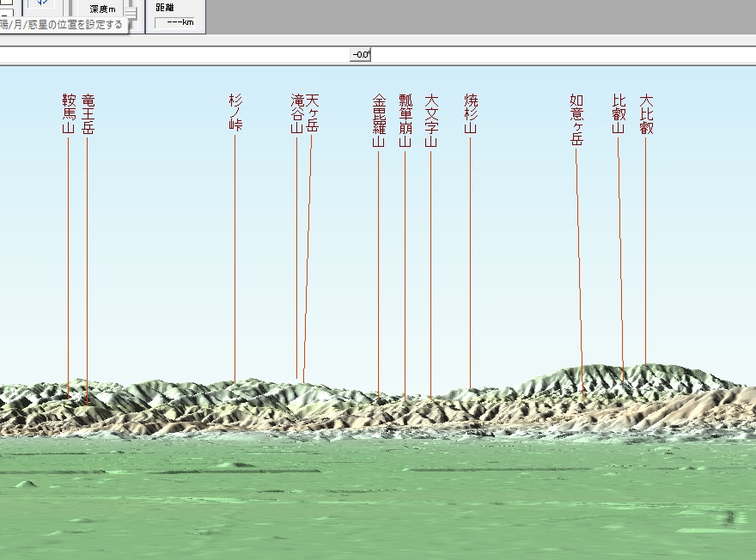This screenshot has width=756, height=560.
Task: Select the 大文字山 mountain label
Action: point(431,121)
